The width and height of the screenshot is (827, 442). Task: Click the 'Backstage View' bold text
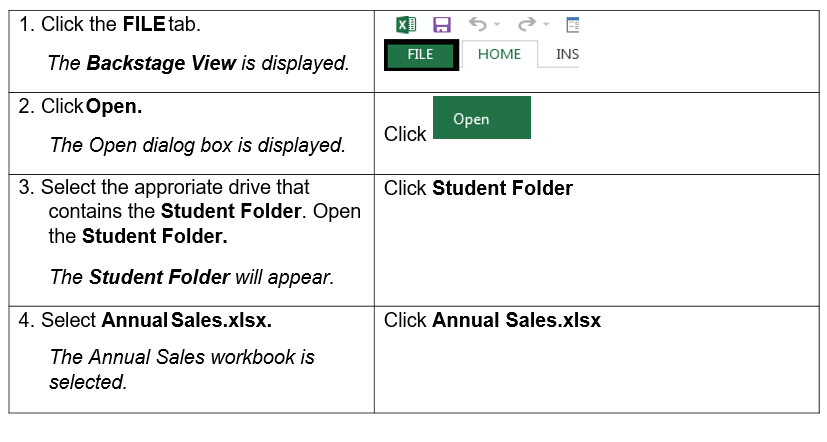[161, 64]
